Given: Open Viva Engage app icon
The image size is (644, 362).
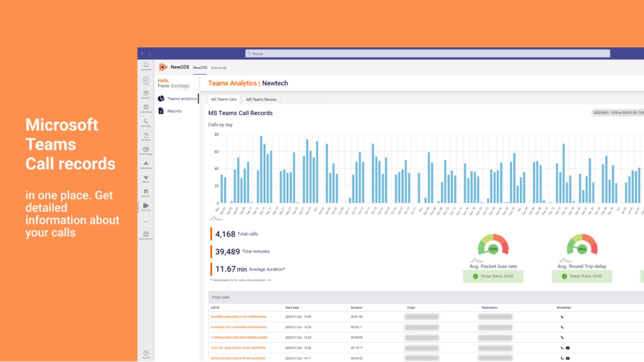Looking at the screenshot, I should pos(146,150).
